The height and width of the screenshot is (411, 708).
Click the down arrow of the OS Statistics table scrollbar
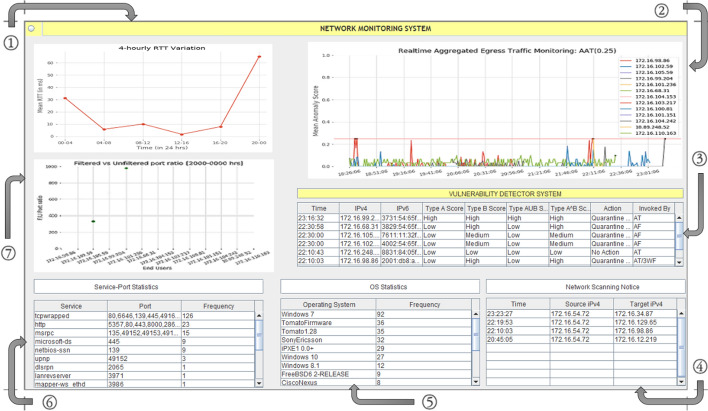[475, 382]
